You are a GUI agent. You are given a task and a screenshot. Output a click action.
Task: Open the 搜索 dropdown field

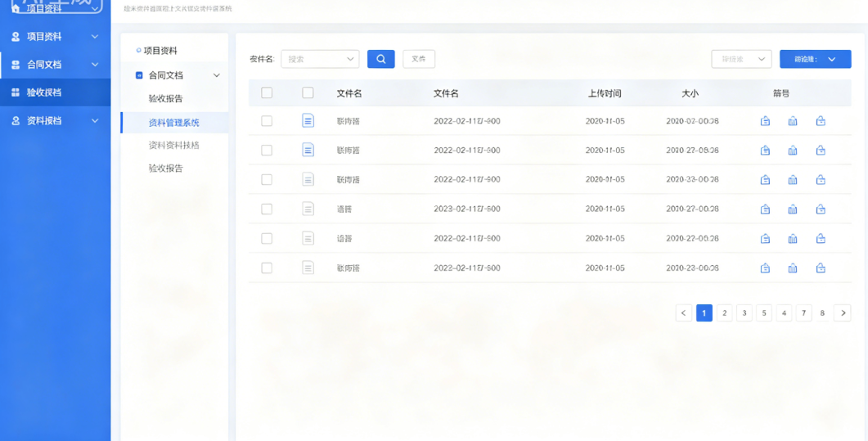pos(320,59)
